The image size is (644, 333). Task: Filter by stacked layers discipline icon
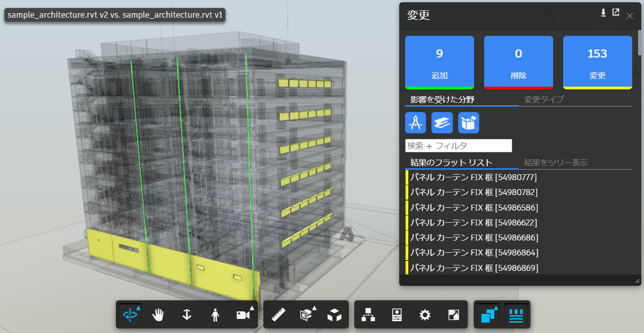pyautogui.click(x=442, y=123)
